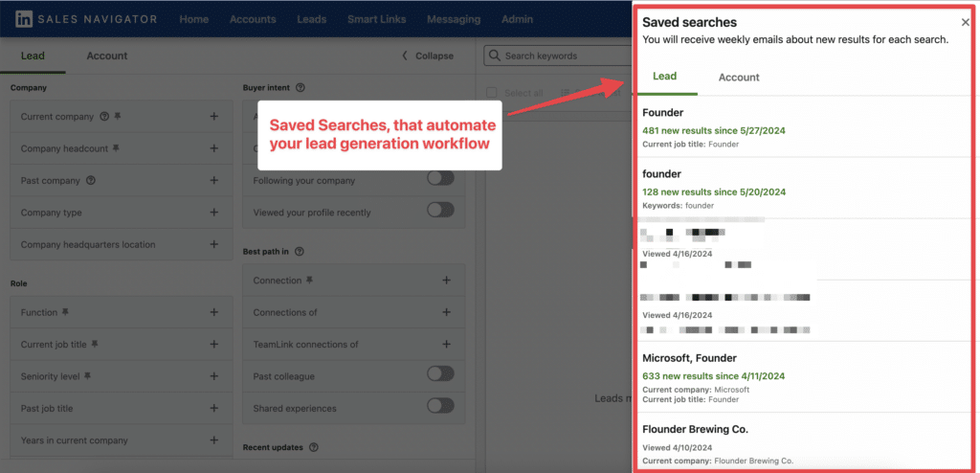Click the Current company help icon

(104, 117)
